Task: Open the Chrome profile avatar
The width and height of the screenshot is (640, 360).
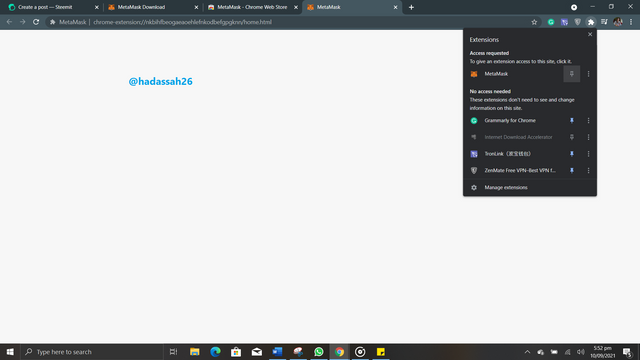Action: 618,22
